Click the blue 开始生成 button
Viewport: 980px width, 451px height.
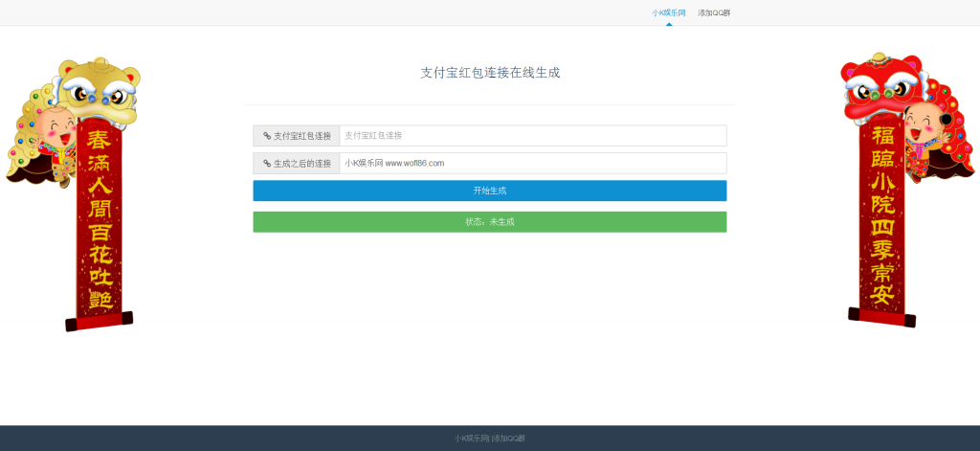[x=490, y=191]
